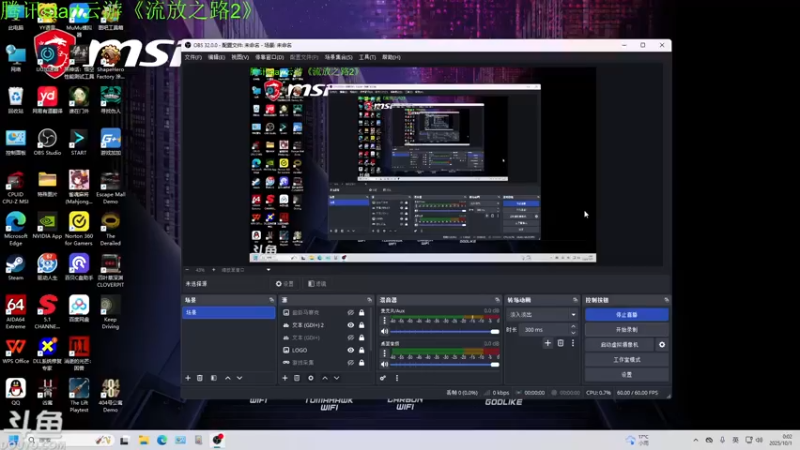800x450 pixels.
Task: Increase transition duration with the up stepper
Action: click(573, 327)
